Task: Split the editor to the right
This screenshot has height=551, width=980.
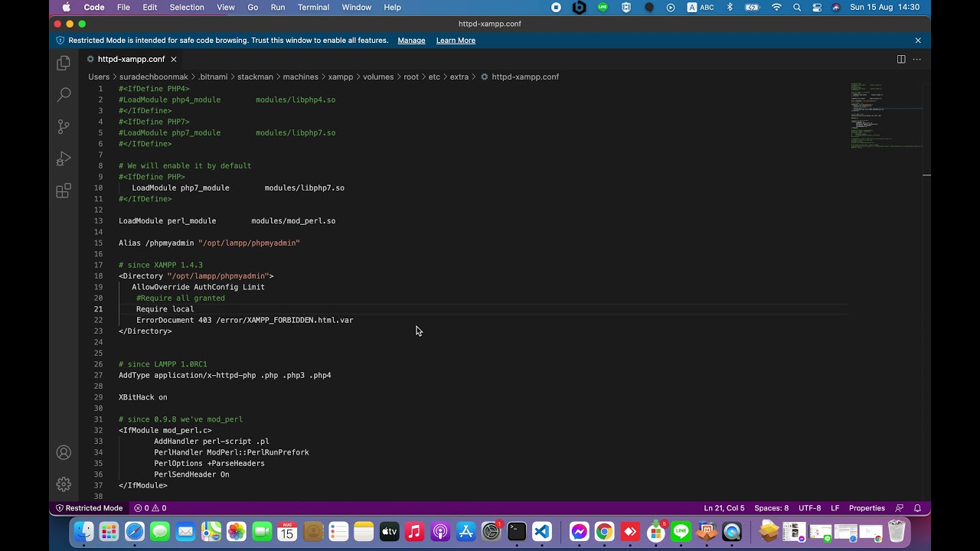Action: tap(901, 59)
